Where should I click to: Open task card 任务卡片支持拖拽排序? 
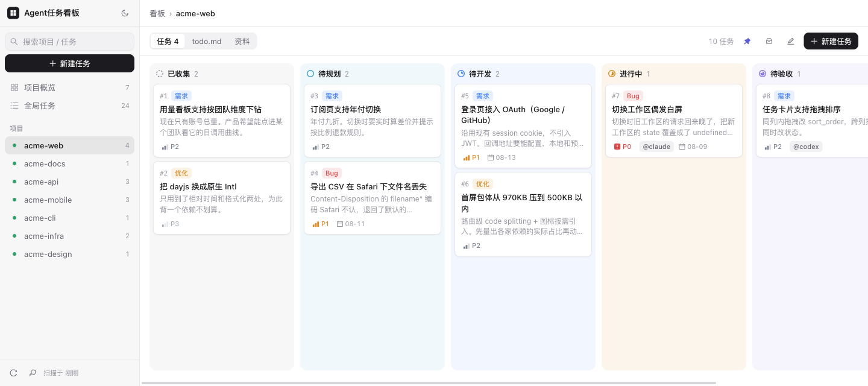[812, 121]
